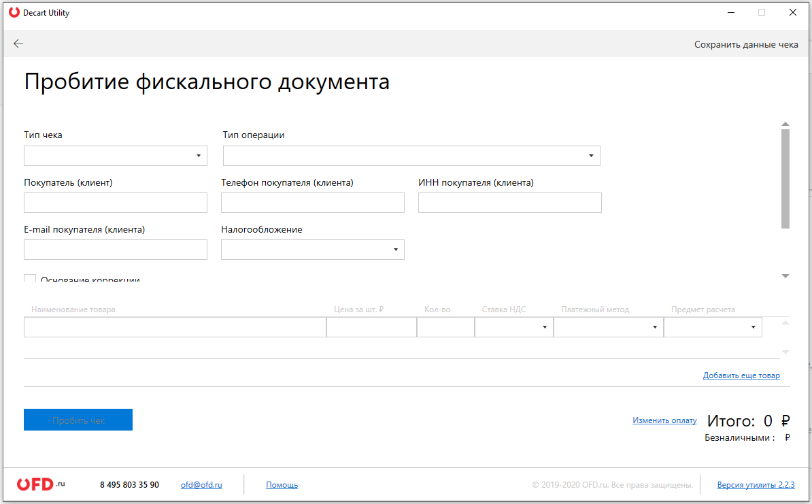Click the OFD.ru logo in footer
Image resolution: width=812 pixels, height=504 pixels.
tap(41, 484)
